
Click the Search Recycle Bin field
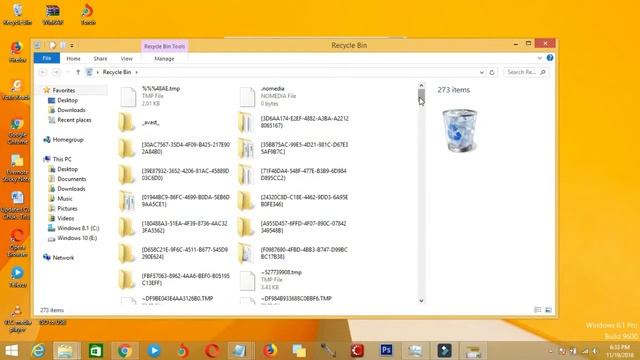point(526,72)
